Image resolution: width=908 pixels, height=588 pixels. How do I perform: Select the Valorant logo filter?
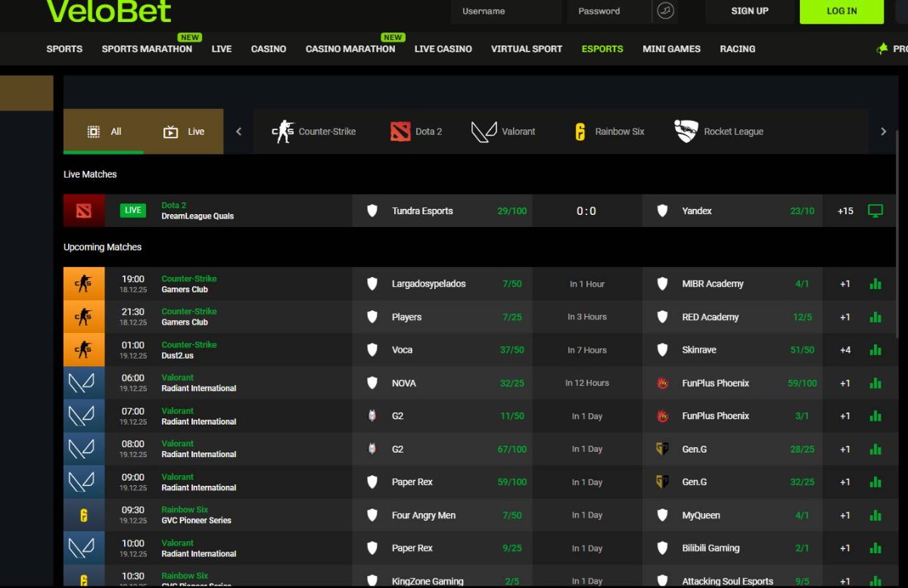[x=484, y=132]
